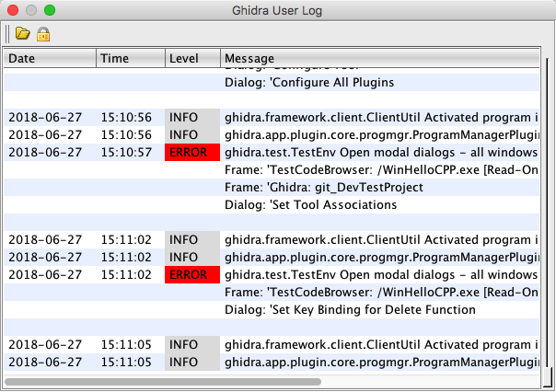The height and width of the screenshot is (392, 556).
Task: Toggle the scroll lock padlock icon
Action: [x=42, y=34]
